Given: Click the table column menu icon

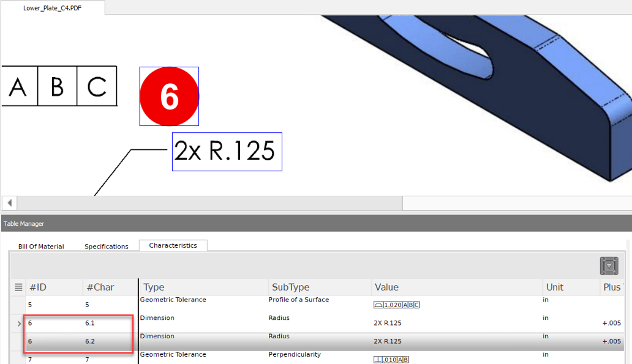Looking at the screenshot, I should (x=18, y=288).
